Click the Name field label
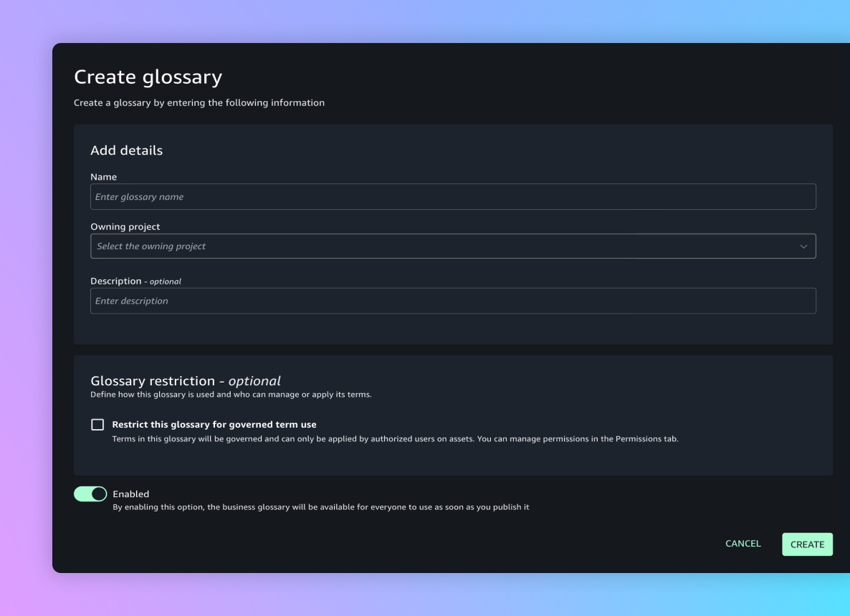This screenshot has width=850, height=616. coord(103,177)
